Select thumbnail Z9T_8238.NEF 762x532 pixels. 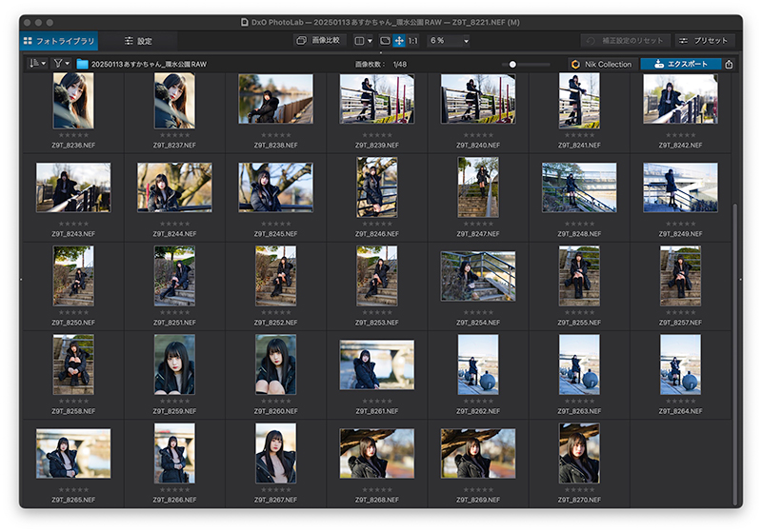(x=275, y=99)
